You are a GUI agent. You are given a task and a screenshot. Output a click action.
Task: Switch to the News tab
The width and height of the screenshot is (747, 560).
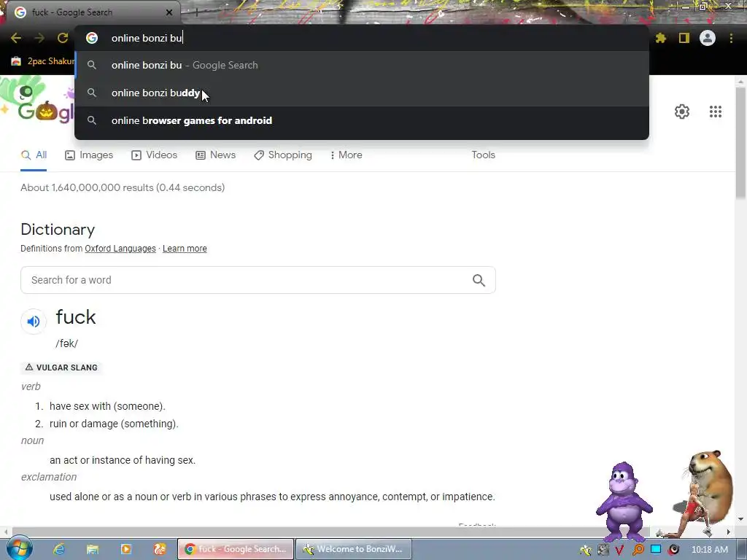click(x=215, y=155)
